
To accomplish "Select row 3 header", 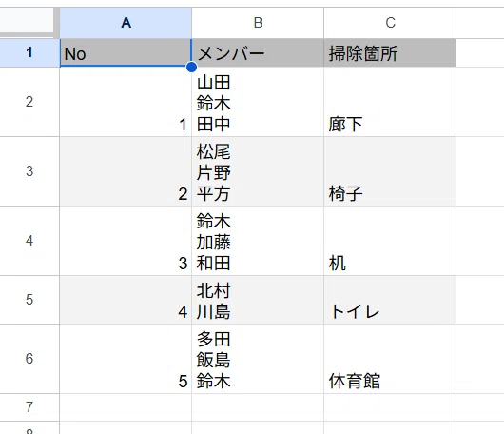I will pos(29,171).
